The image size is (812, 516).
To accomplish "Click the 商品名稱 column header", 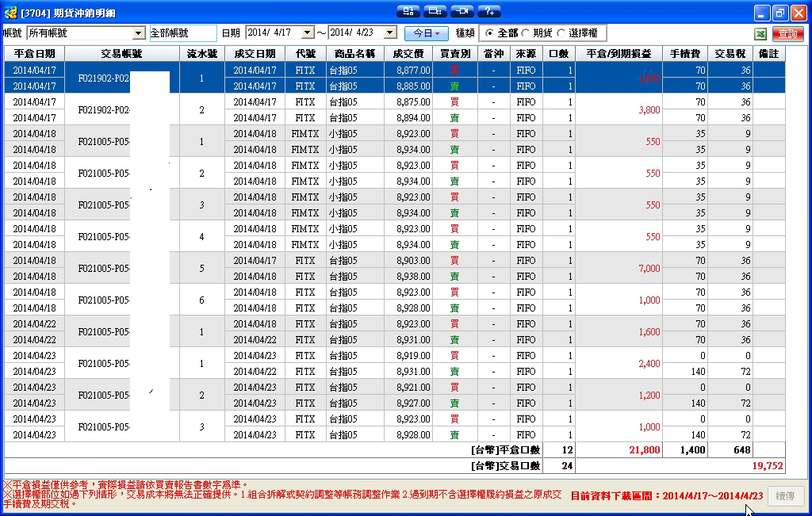I will click(x=355, y=54).
